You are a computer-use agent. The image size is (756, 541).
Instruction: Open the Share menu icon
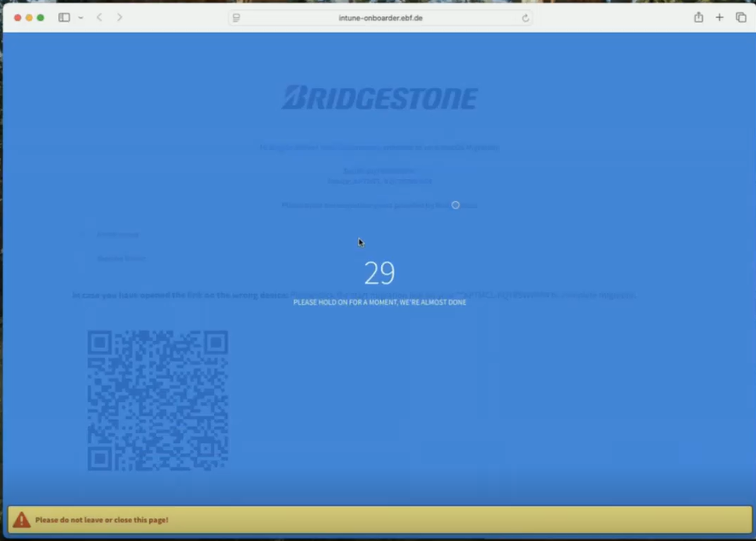[x=698, y=17]
